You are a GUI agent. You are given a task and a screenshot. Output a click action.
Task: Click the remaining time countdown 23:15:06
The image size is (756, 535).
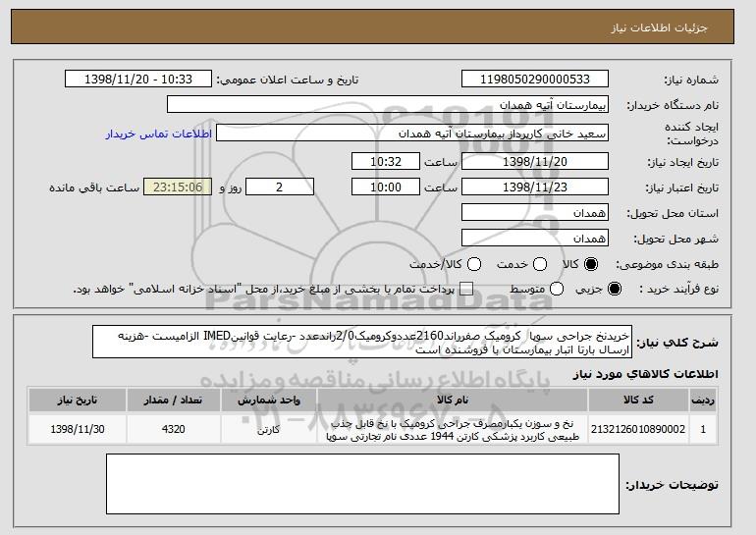[x=178, y=187]
